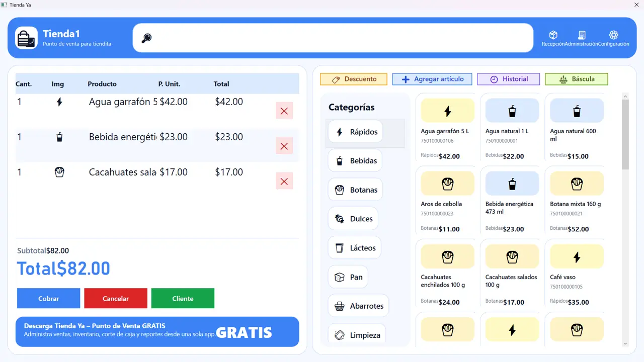The image size is (644, 362).
Task: Click quantity 1 in Cacahuates salados row
Action: tap(20, 172)
